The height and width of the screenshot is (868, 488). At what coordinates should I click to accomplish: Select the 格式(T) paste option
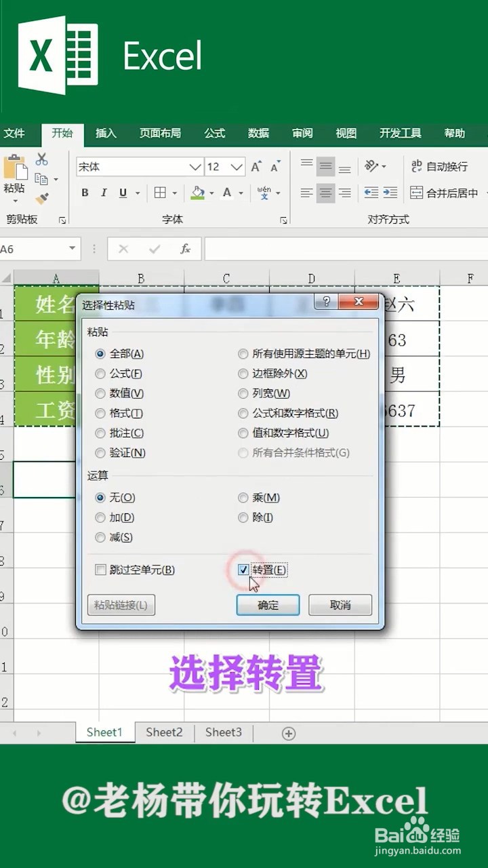pos(119,412)
